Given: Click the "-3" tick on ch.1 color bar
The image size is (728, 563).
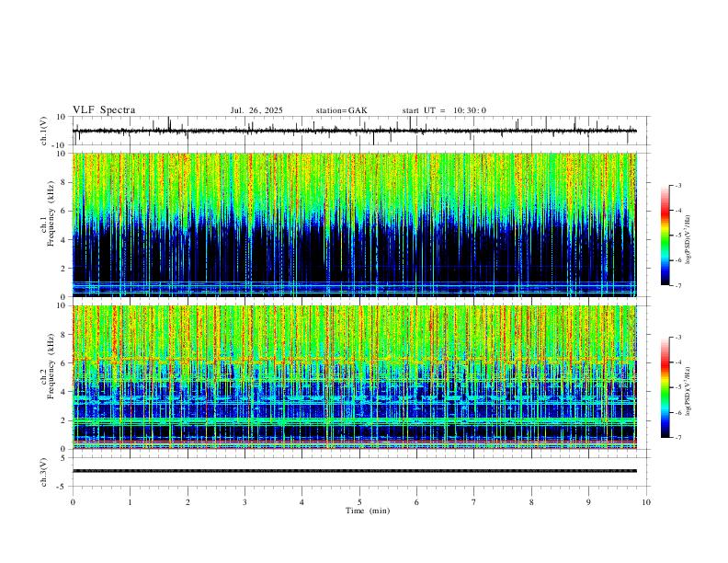Looking at the screenshot, I should click(x=678, y=185).
